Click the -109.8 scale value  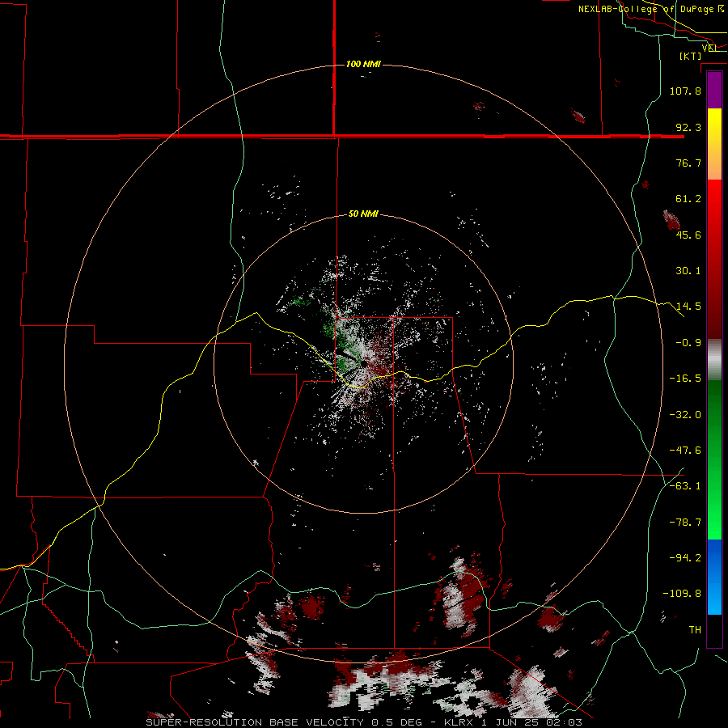tap(682, 594)
